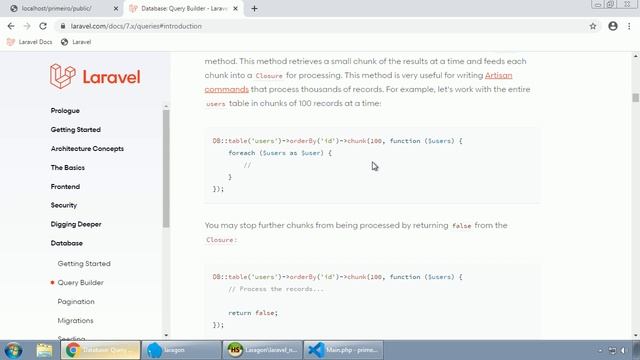Select Database: Query Builder tab

184,8
